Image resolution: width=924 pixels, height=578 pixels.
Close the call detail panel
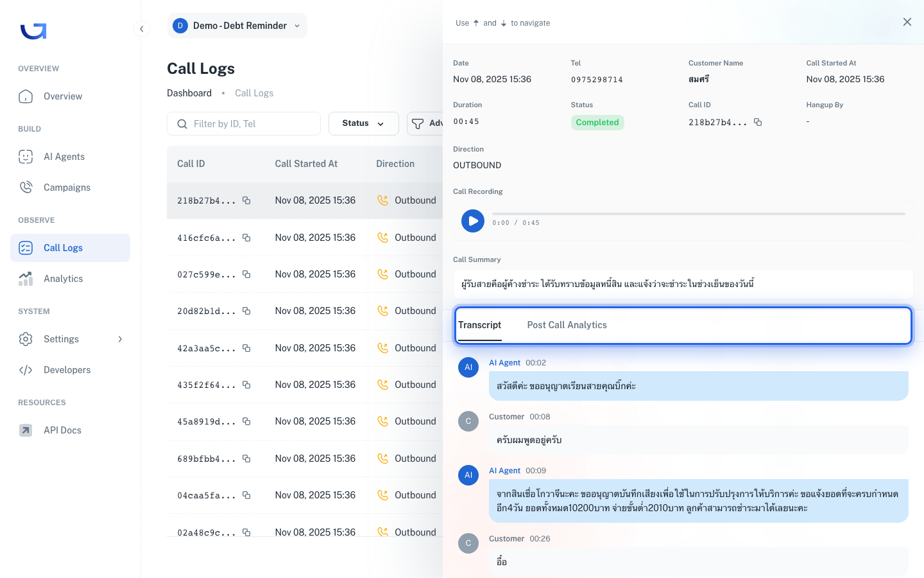click(x=907, y=22)
